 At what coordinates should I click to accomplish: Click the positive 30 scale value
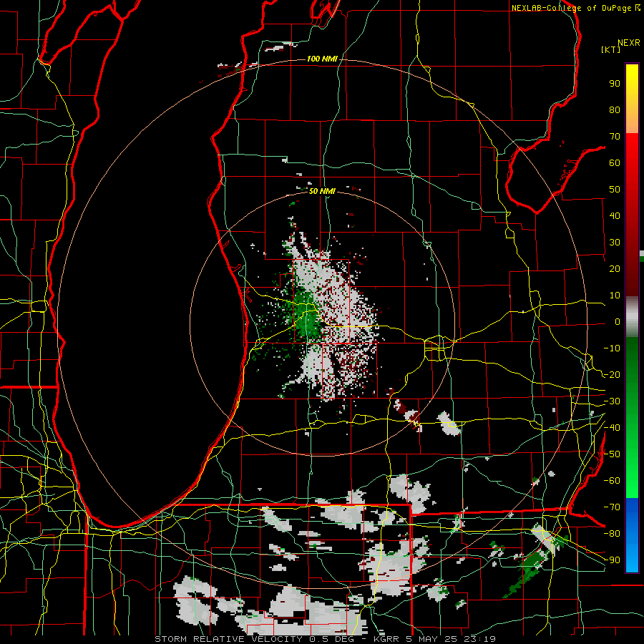(615, 243)
